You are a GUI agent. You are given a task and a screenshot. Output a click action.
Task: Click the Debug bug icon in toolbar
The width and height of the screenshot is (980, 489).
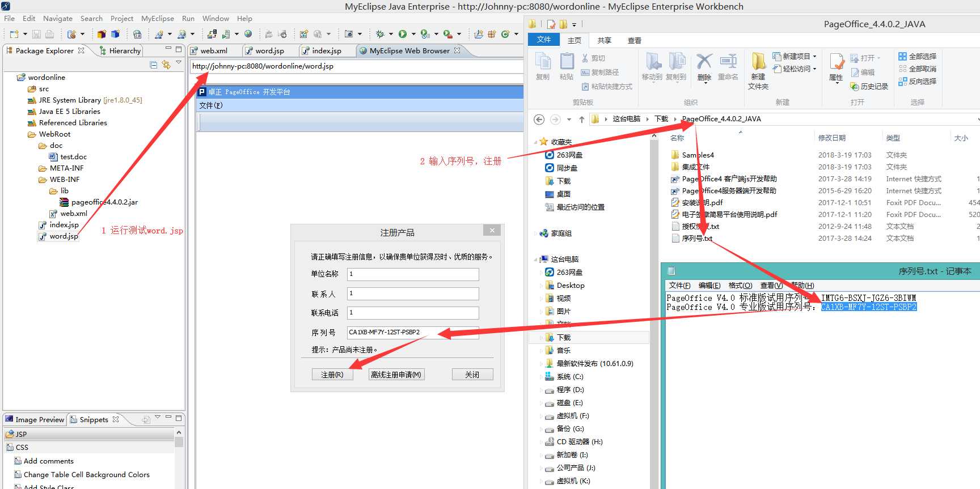click(x=380, y=34)
